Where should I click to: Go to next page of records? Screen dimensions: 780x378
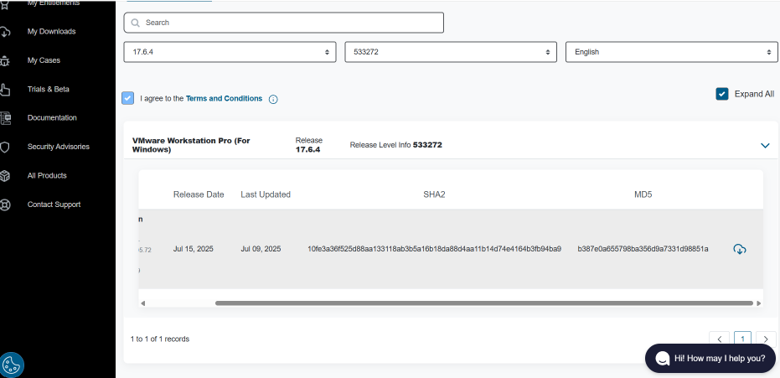[x=766, y=339]
